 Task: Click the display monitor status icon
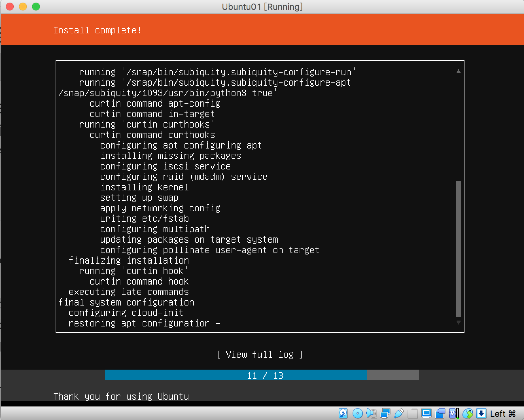[427, 413]
